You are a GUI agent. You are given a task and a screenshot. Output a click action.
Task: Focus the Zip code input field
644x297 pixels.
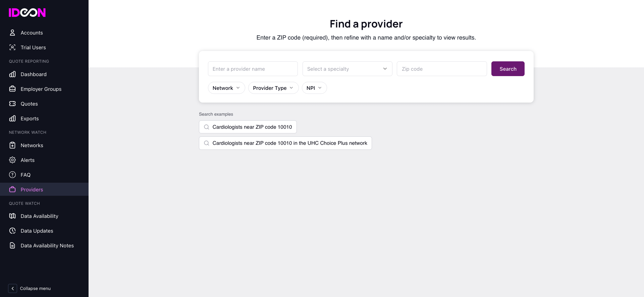(x=442, y=69)
